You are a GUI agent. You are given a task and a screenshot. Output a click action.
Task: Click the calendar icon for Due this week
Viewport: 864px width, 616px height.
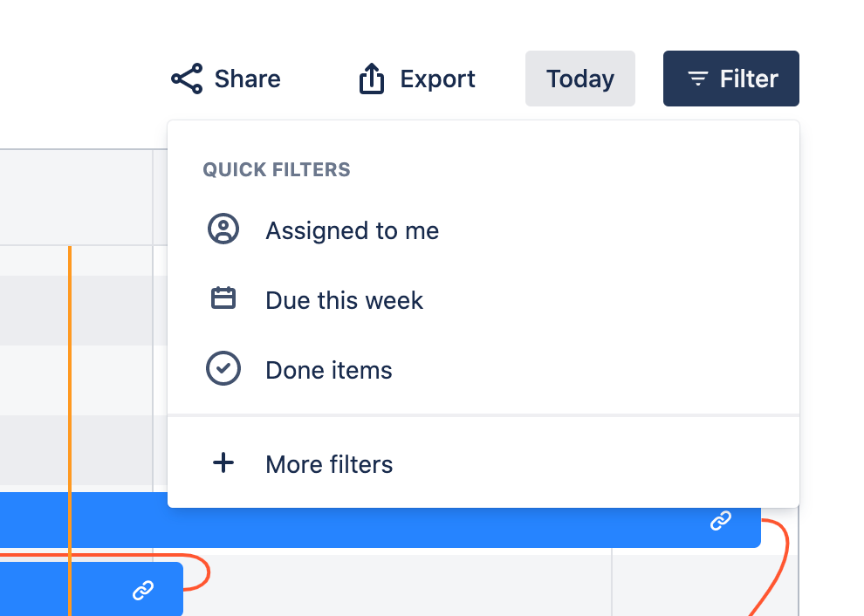[x=223, y=299]
